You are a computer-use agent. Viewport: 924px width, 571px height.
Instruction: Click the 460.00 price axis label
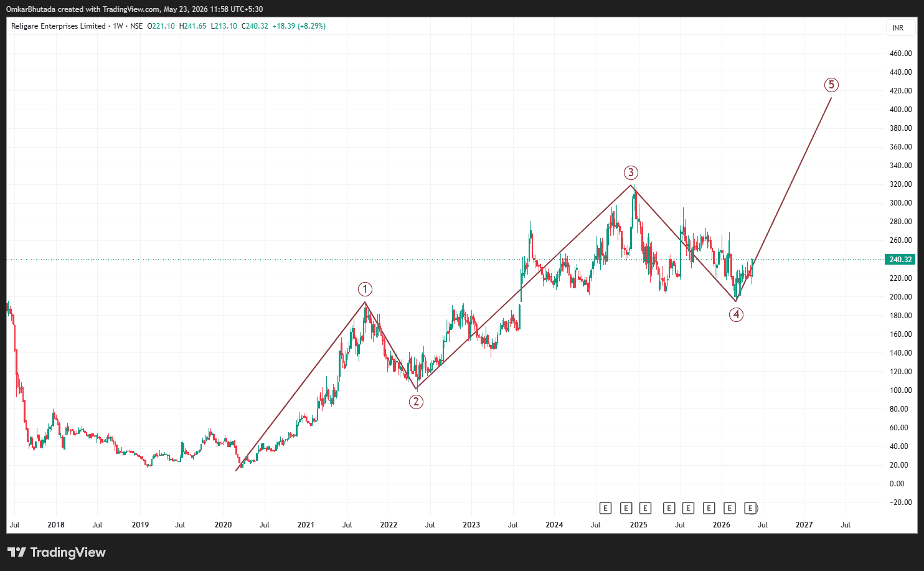900,54
